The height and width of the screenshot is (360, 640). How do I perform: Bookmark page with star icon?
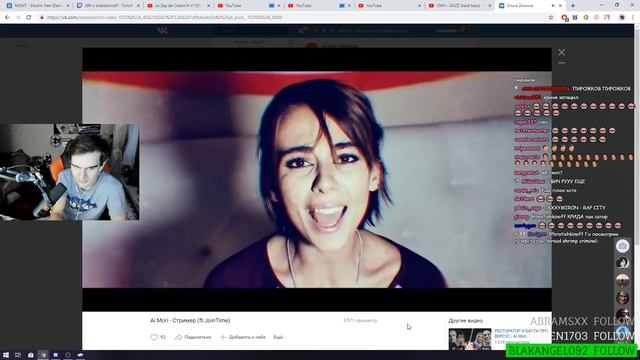tap(551, 18)
